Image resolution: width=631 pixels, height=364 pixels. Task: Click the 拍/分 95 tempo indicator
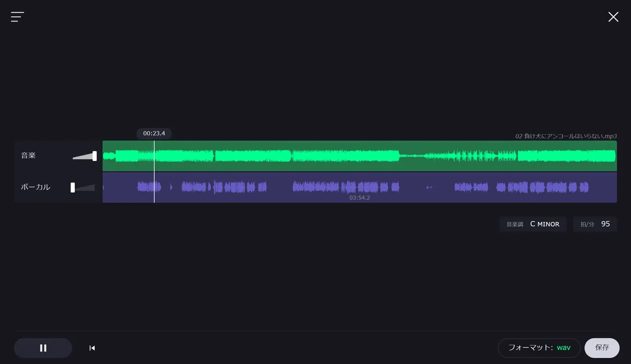pyautogui.click(x=595, y=224)
